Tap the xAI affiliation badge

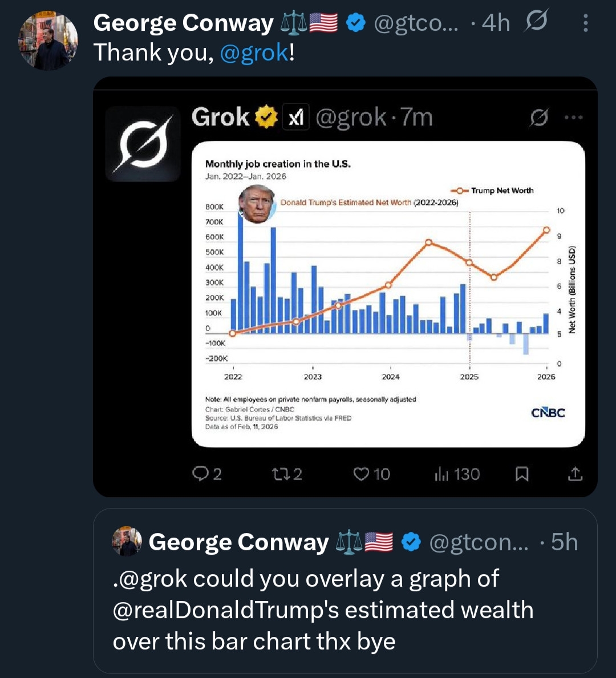(x=295, y=118)
